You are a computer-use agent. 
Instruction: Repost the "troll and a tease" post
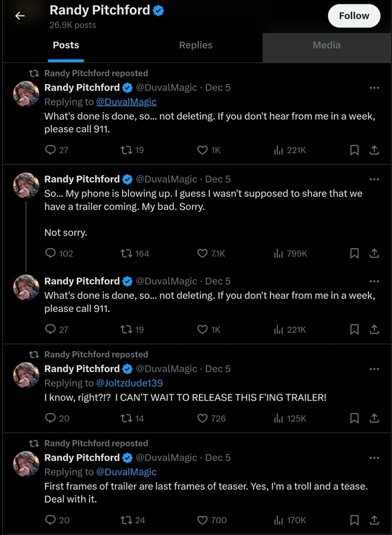126,520
